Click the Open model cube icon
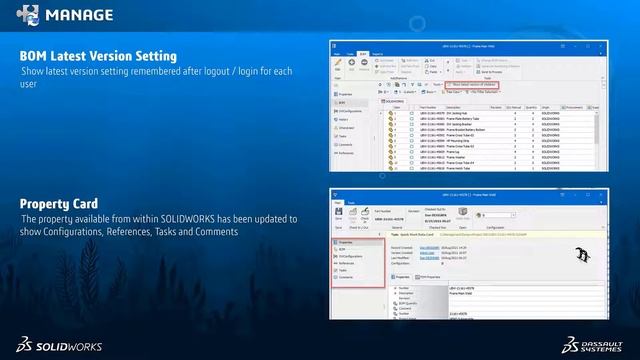640x360 pixels. 462,212
